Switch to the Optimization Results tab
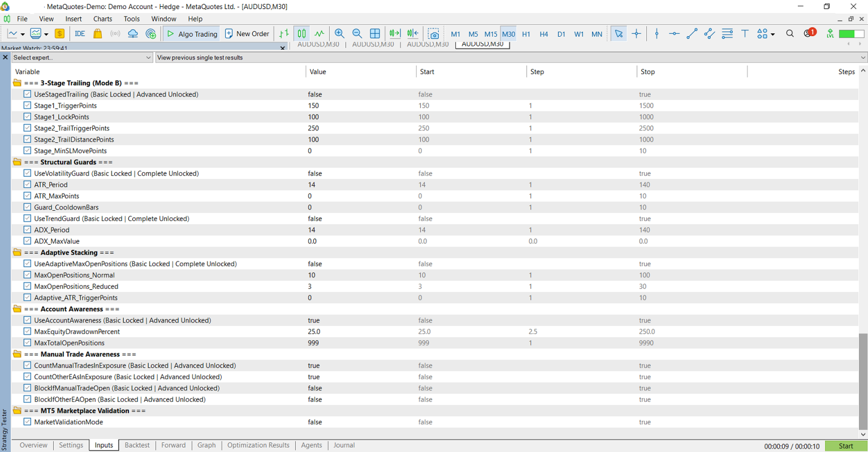This screenshot has height=452, width=868. point(258,445)
